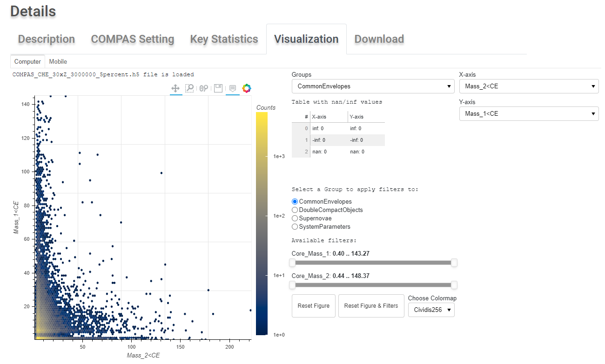The height and width of the screenshot is (364, 605).
Task: Open the X-axis dropdown showing Mass_2<CE
Action: [x=529, y=86]
